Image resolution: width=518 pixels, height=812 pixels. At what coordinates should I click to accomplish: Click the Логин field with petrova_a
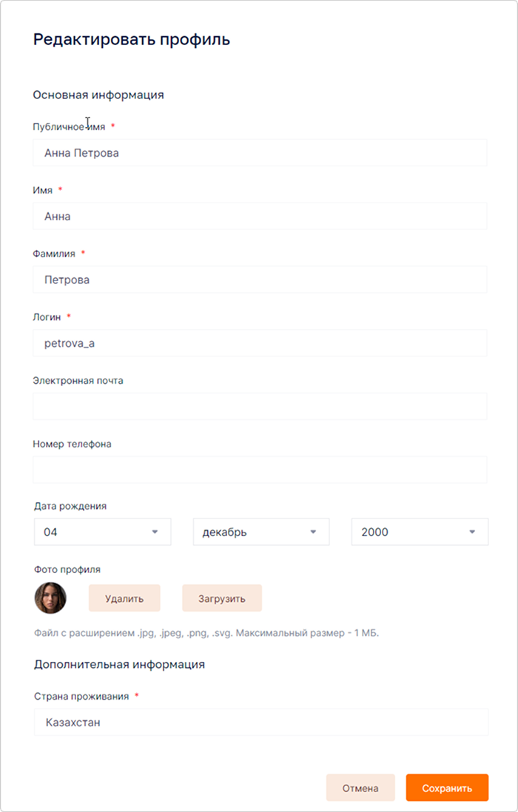[260, 343]
